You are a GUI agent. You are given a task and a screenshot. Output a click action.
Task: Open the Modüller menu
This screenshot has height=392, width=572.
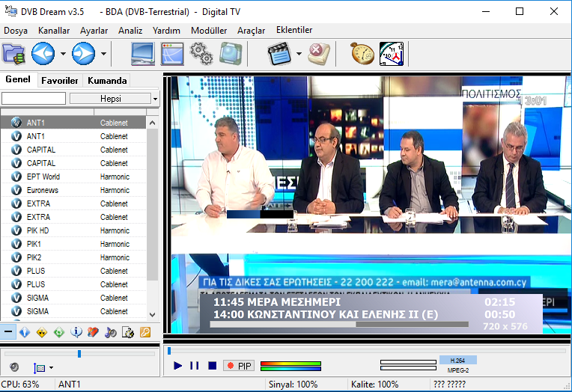(x=209, y=31)
